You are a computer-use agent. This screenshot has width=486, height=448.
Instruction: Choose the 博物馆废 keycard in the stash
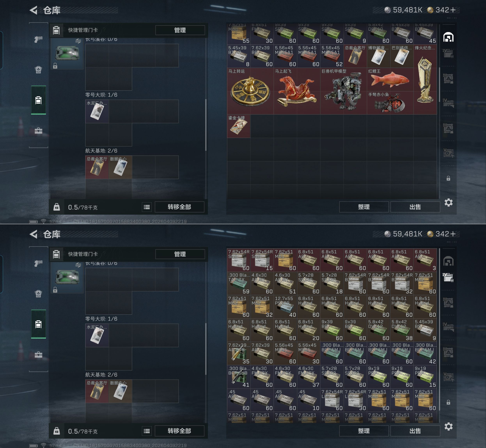click(378, 56)
